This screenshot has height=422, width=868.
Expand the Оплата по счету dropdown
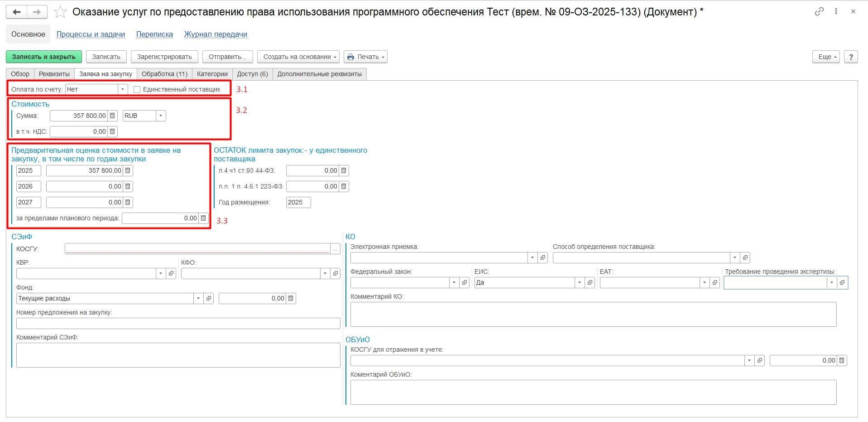[122, 90]
